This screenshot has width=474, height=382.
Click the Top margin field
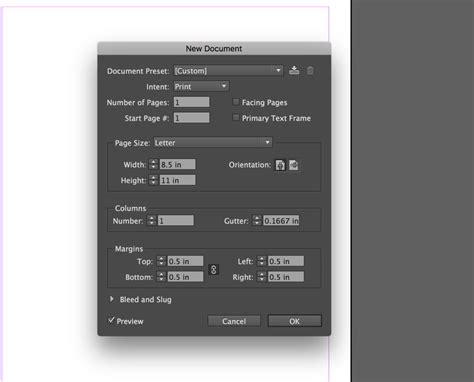click(185, 261)
